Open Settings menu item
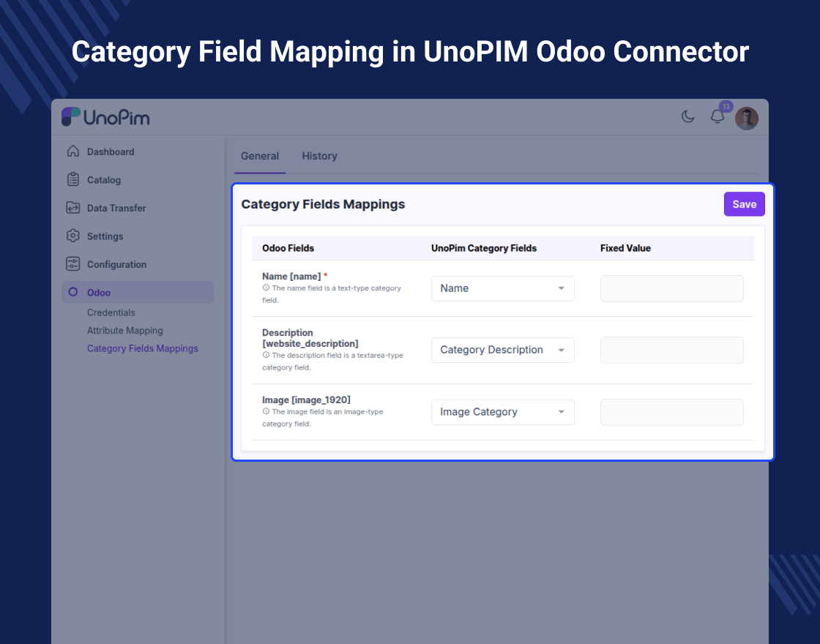This screenshot has height=644, width=820. [x=105, y=236]
